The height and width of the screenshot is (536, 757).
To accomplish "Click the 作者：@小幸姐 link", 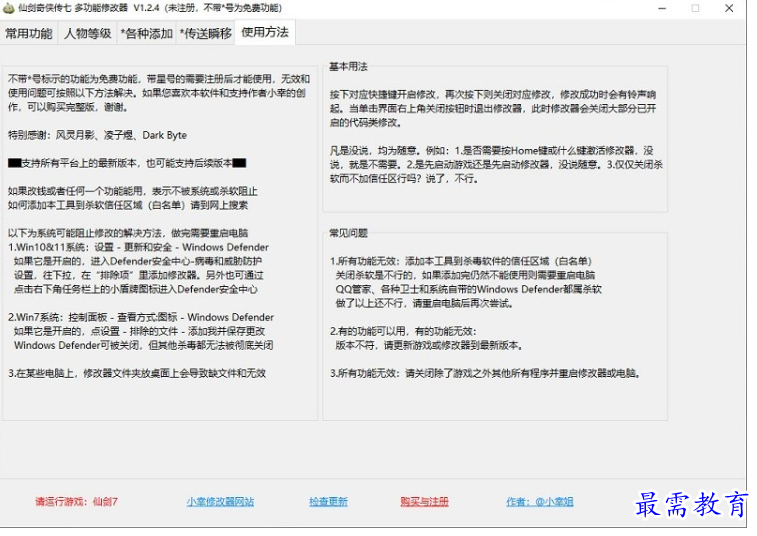I will [540, 502].
